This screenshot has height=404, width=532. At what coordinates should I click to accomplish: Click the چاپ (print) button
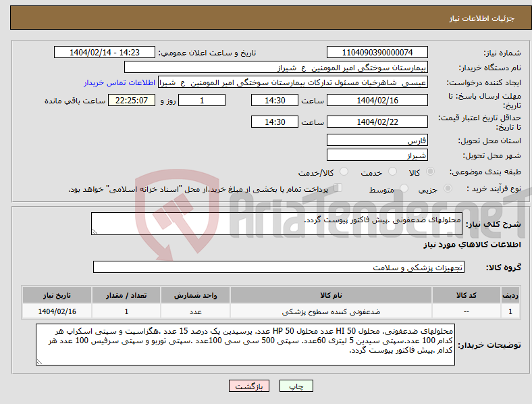click(296, 386)
